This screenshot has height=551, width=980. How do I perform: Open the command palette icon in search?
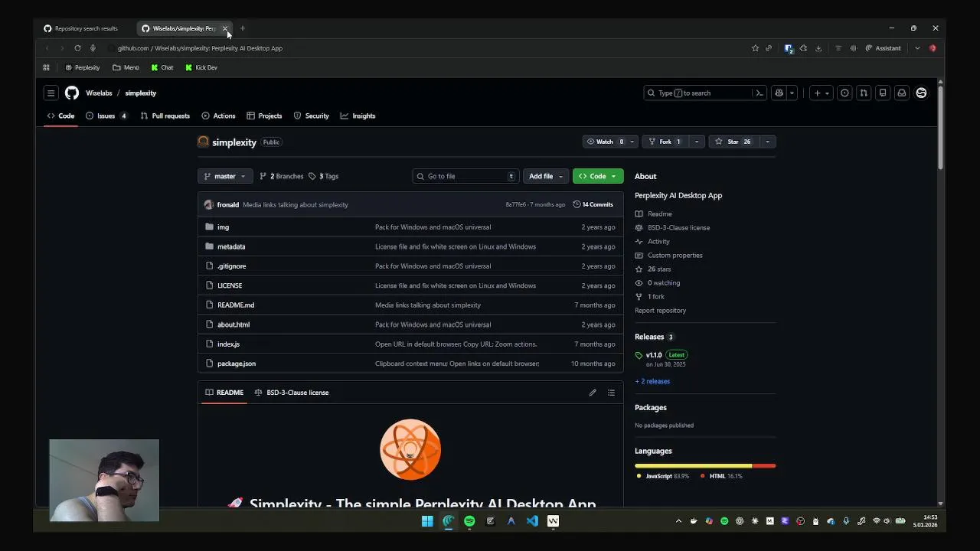click(x=759, y=93)
